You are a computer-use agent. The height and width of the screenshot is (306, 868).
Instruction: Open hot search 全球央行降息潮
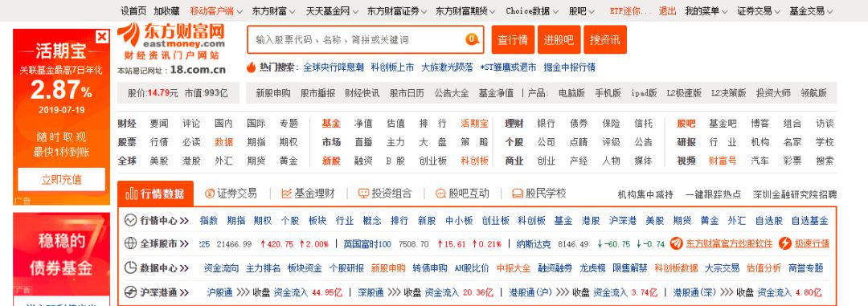334,67
